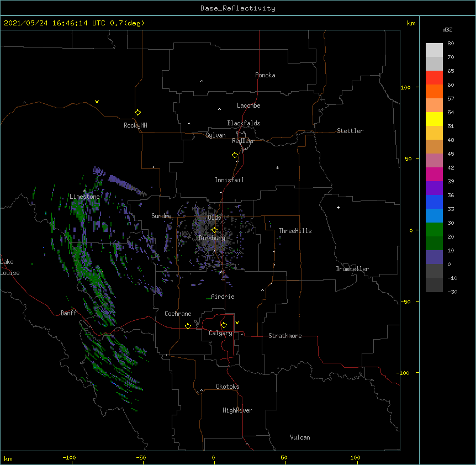Click the Didsbury town label

[212, 238]
